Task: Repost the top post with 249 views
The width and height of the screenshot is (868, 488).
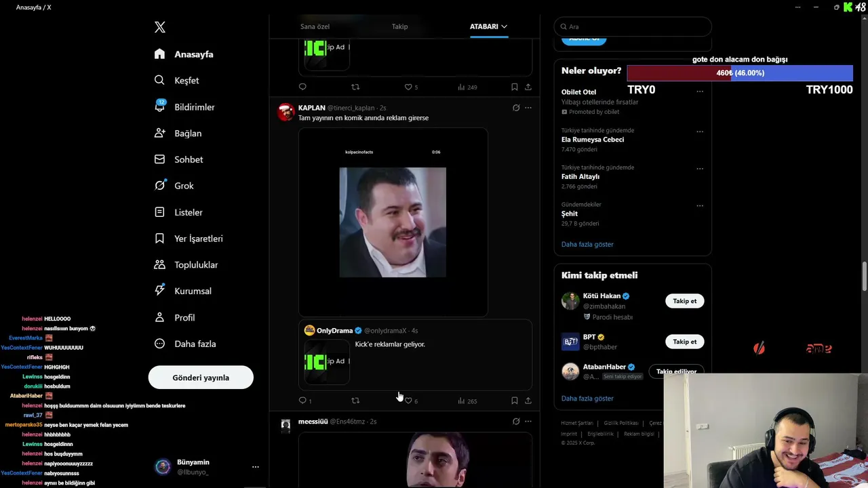Action: [355, 87]
